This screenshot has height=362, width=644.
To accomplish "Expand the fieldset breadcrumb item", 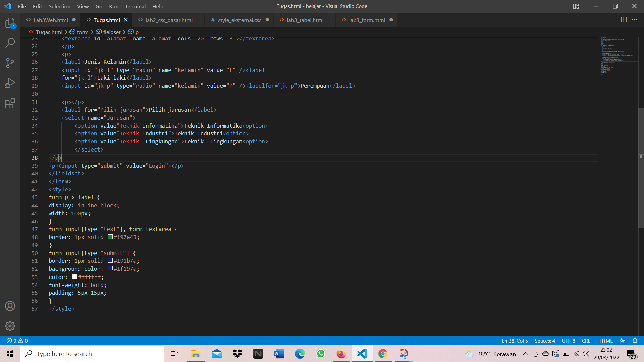I will [x=112, y=32].
